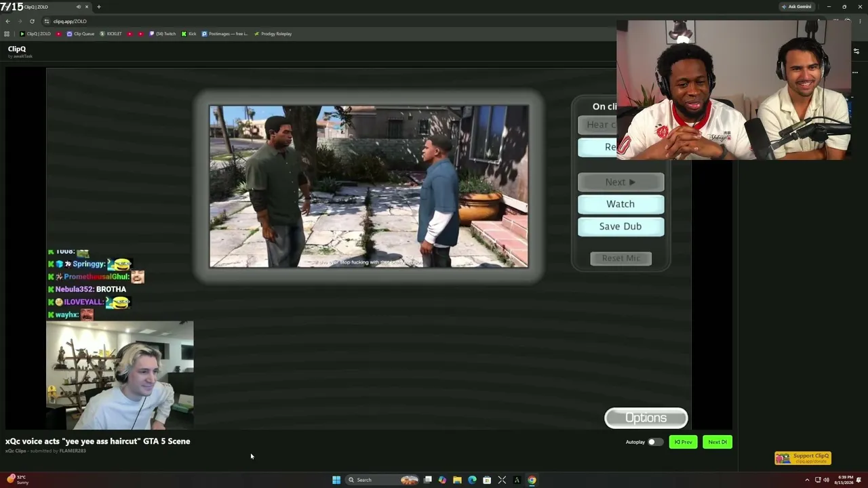Screen dimensions: 868x488
Task: Open the weather widget showing Sunny
Action: point(18,480)
